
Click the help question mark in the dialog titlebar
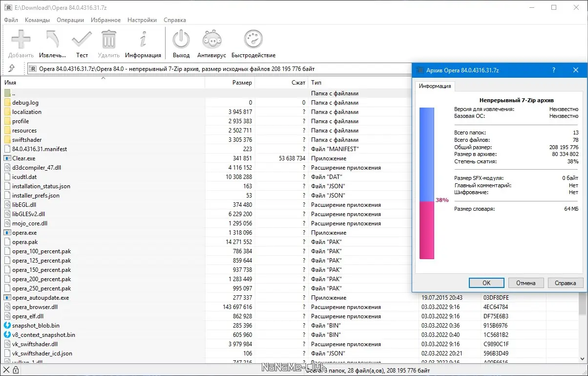pos(553,70)
